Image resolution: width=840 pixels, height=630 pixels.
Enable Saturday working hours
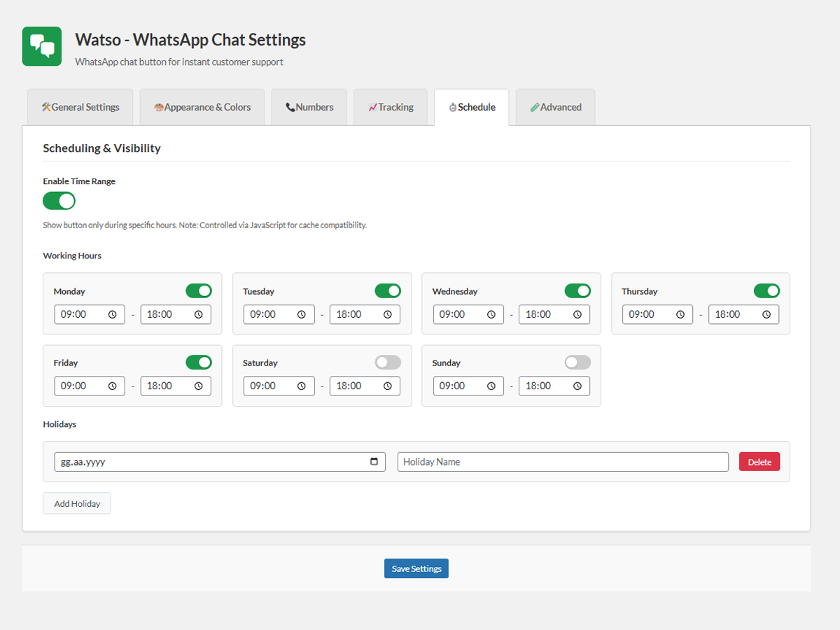pos(388,362)
